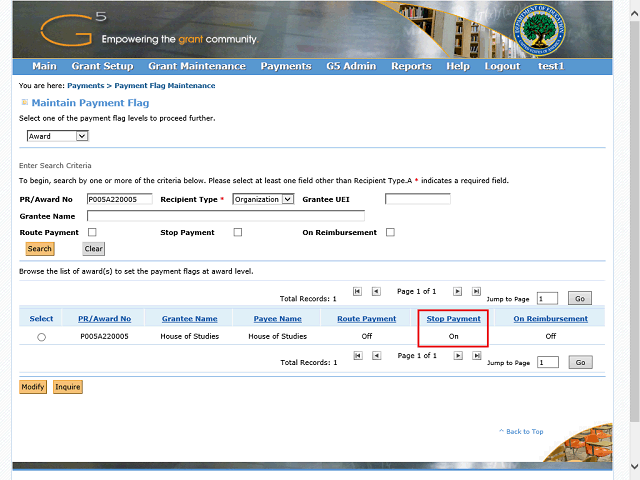The image size is (640, 480).
Task: Open the Award payment flag level dropdown
Action: tap(58, 136)
